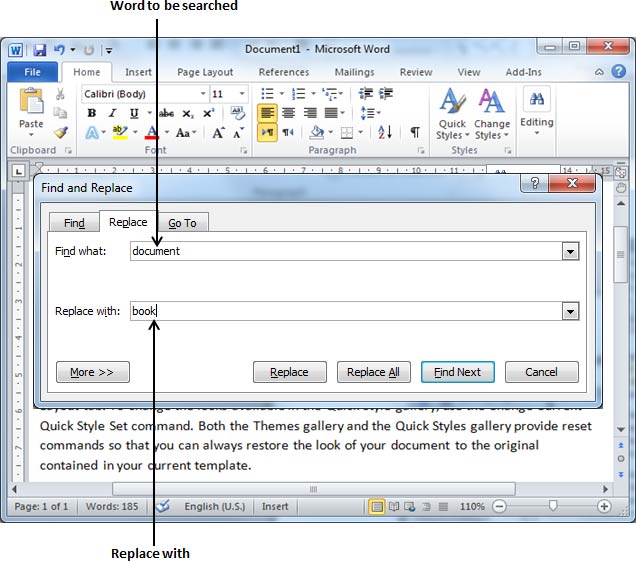Expand the Find what dropdown arrow
The image size is (636, 561).
click(x=570, y=252)
